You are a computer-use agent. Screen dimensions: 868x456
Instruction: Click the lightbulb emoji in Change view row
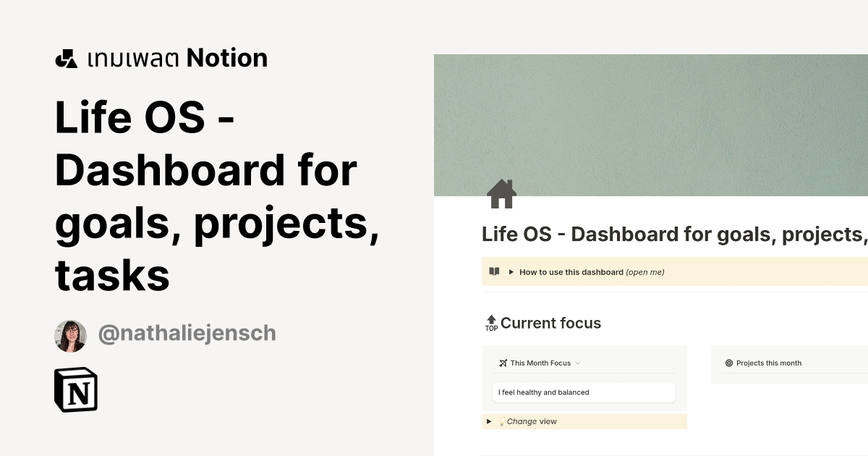(x=502, y=421)
